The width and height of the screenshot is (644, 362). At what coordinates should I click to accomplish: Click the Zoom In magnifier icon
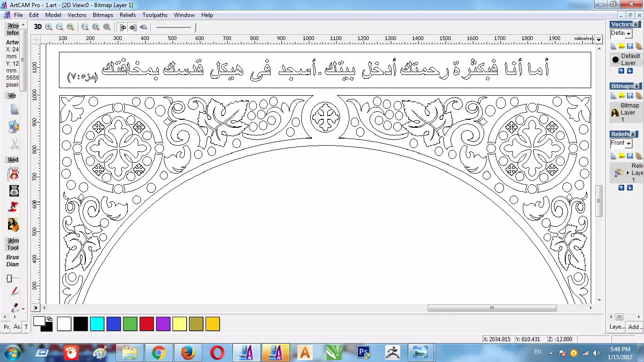coord(49,27)
